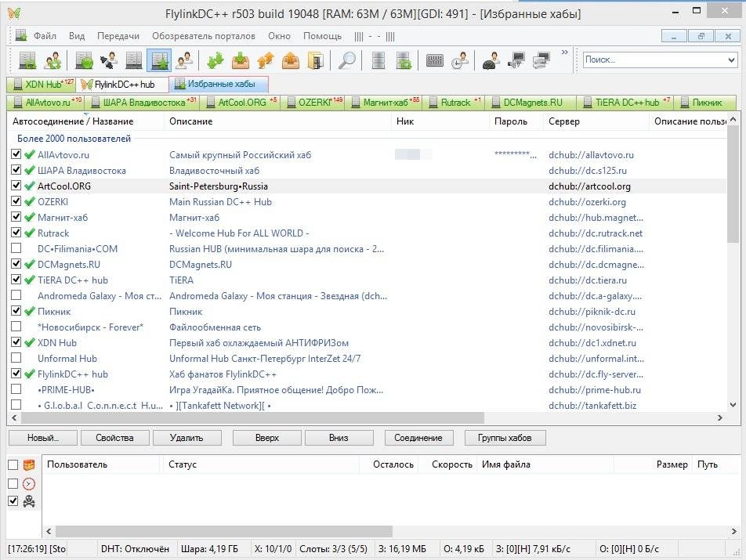Click the gray database stack toolbar icon
The height and width of the screenshot is (560, 746).
(x=378, y=60)
